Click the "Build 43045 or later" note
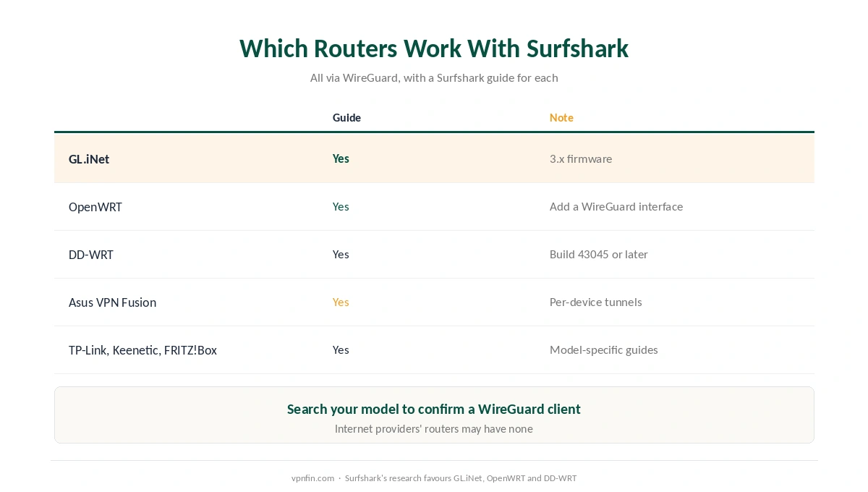 pos(599,254)
